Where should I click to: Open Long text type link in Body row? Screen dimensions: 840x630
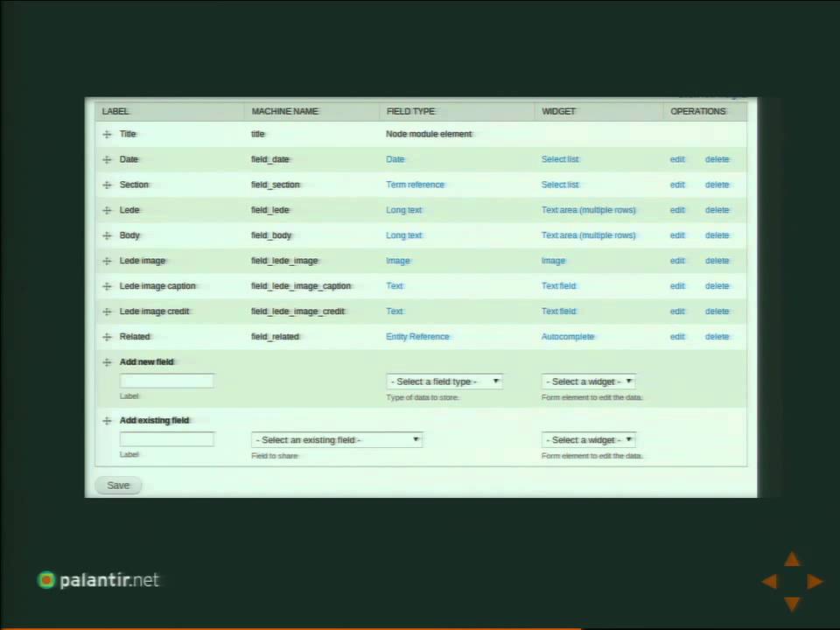point(404,235)
